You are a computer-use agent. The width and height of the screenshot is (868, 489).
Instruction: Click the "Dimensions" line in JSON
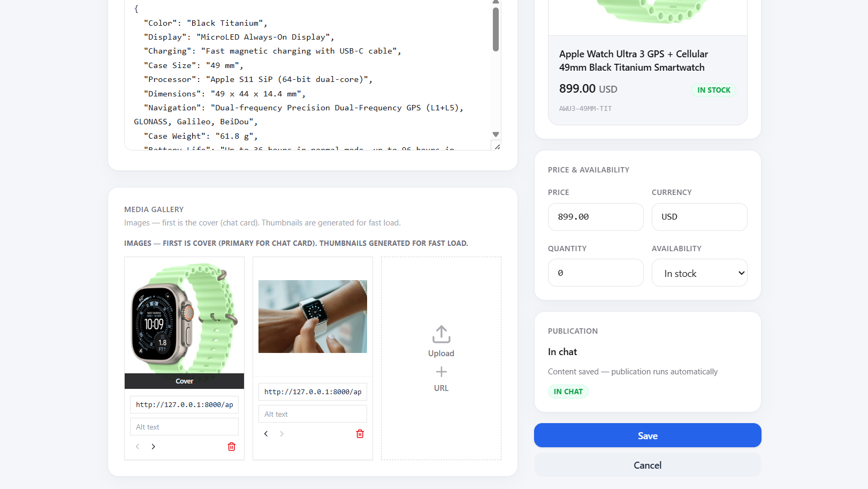point(225,94)
